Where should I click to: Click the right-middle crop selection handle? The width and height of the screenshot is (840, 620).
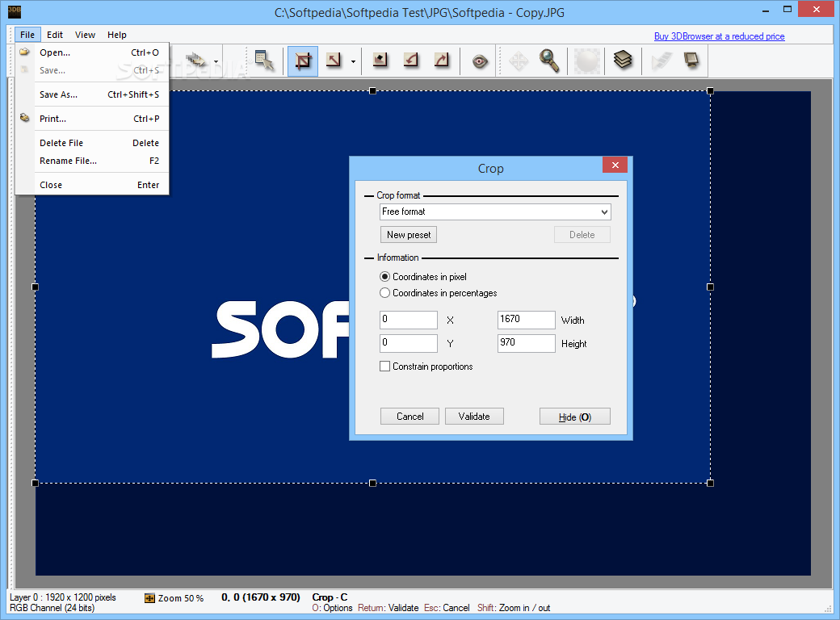tap(710, 287)
